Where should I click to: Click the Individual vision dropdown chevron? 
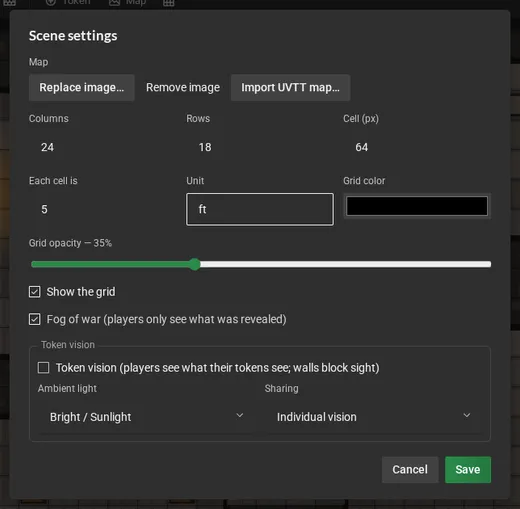pyautogui.click(x=467, y=415)
